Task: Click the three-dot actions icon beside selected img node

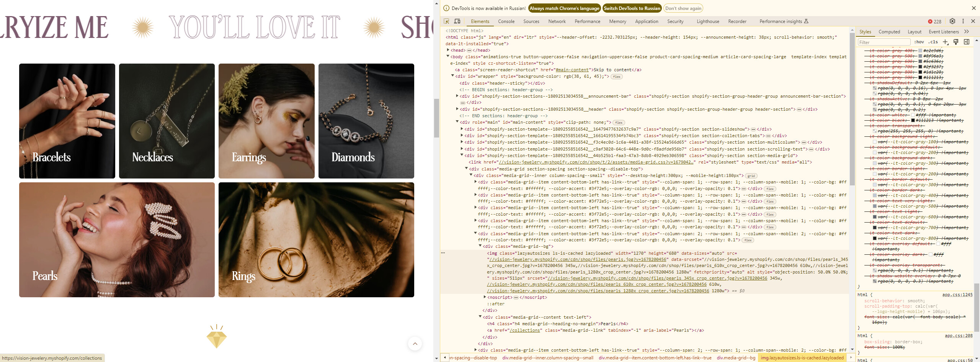Action: tap(443, 253)
